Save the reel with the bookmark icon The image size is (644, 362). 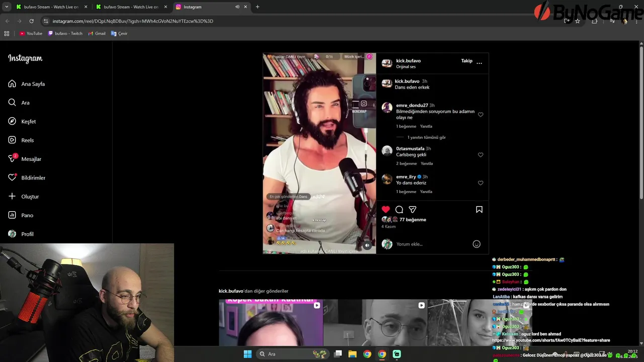click(479, 209)
